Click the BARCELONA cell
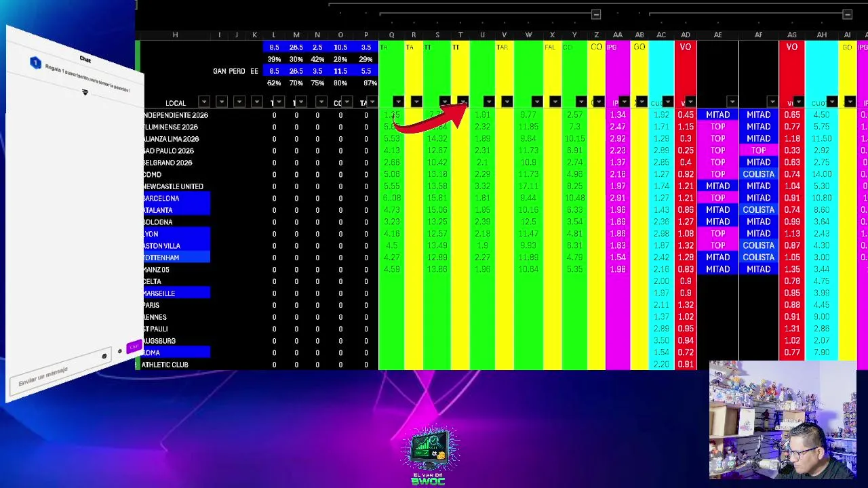Image resolution: width=868 pixels, height=488 pixels. tap(176, 198)
